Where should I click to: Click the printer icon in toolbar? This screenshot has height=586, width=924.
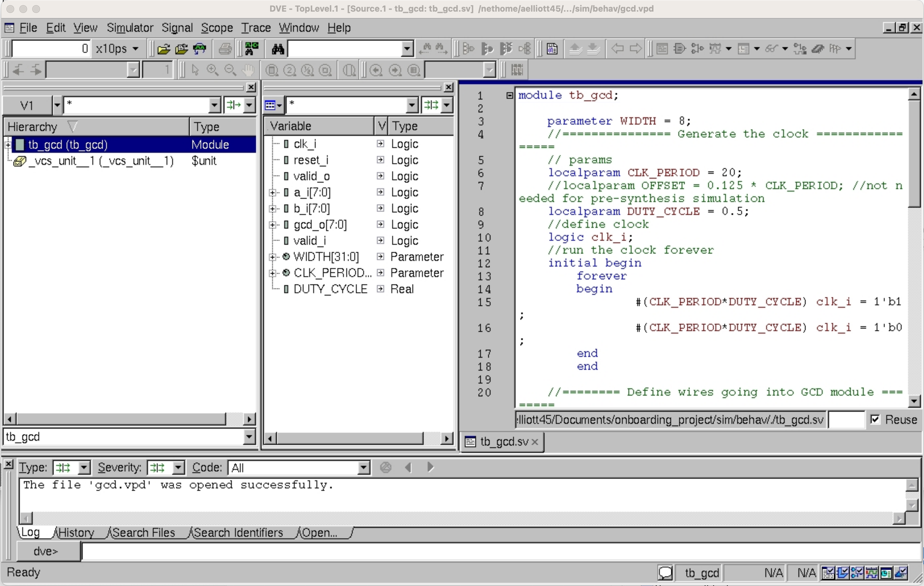point(225,49)
